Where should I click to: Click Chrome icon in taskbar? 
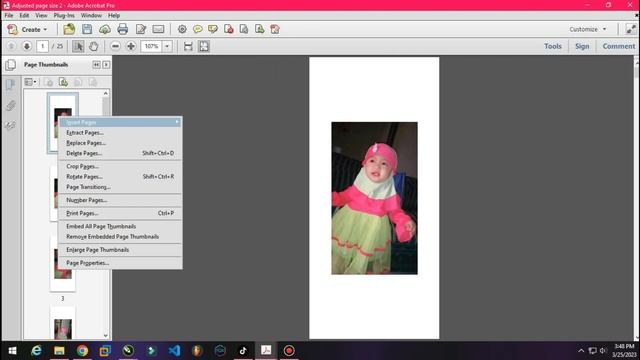point(82,351)
